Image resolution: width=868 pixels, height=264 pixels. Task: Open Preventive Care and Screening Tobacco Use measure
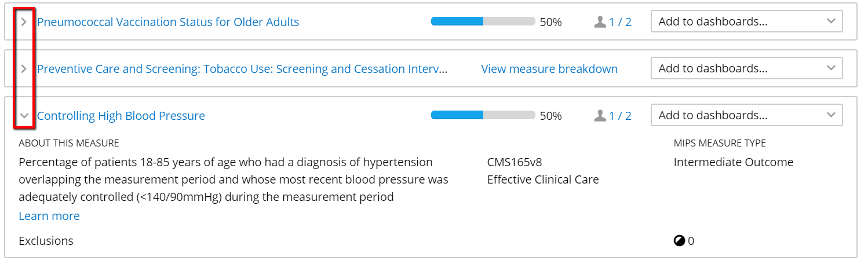tap(242, 69)
